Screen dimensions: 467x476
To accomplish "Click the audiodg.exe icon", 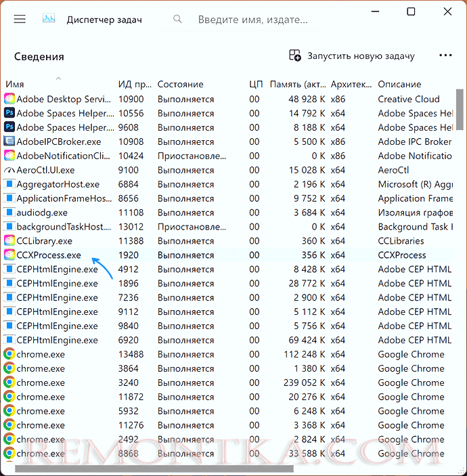I will coord(9,213).
